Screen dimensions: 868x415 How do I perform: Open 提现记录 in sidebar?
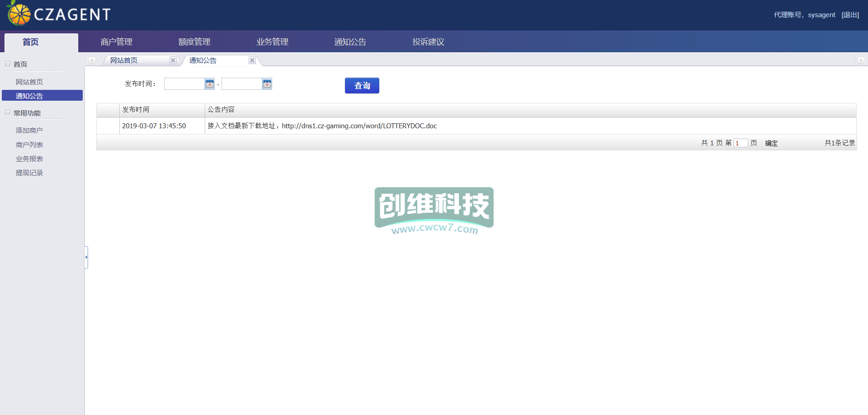pyautogui.click(x=29, y=173)
